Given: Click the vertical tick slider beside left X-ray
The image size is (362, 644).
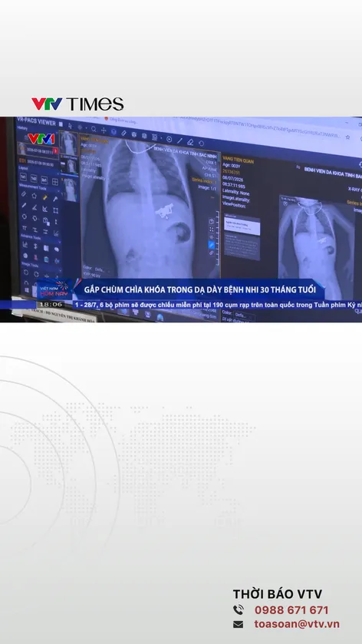Looking at the screenshot, I should point(218,238).
